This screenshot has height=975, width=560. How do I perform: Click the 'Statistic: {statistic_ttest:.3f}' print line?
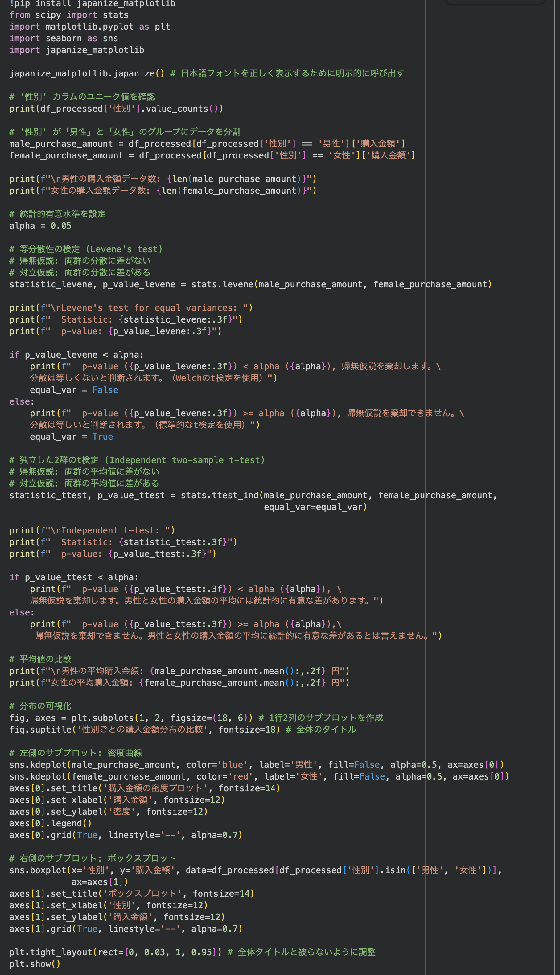point(123,542)
